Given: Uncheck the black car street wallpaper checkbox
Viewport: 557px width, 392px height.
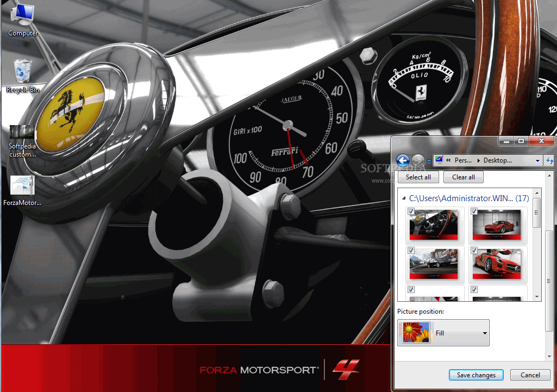Looking at the screenshot, I should point(411,251).
